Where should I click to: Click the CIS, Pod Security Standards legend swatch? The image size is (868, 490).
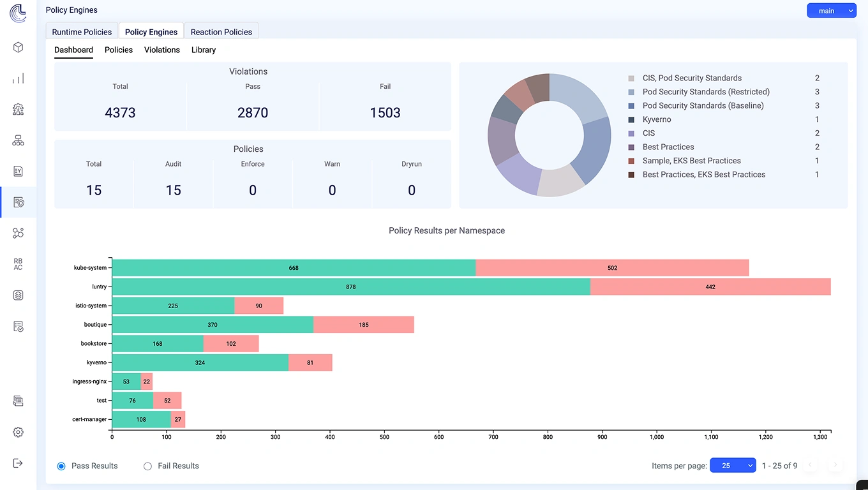[631, 78]
